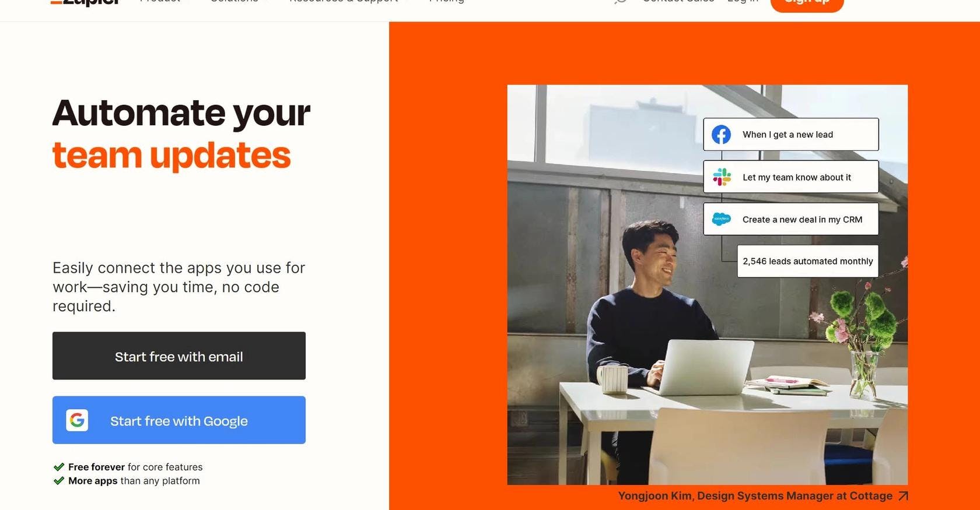Select the 'When I get a new lead' step
Screen dimensions: 980x510
791,135
